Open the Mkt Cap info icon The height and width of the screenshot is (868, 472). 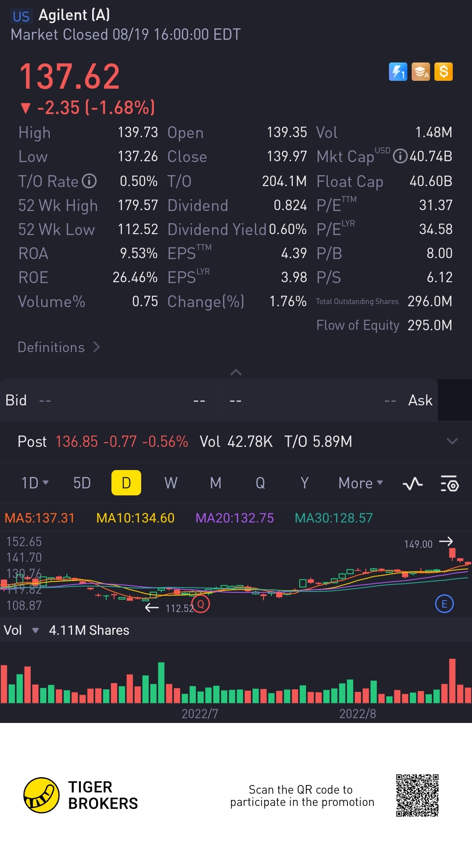[x=400, y=156]
